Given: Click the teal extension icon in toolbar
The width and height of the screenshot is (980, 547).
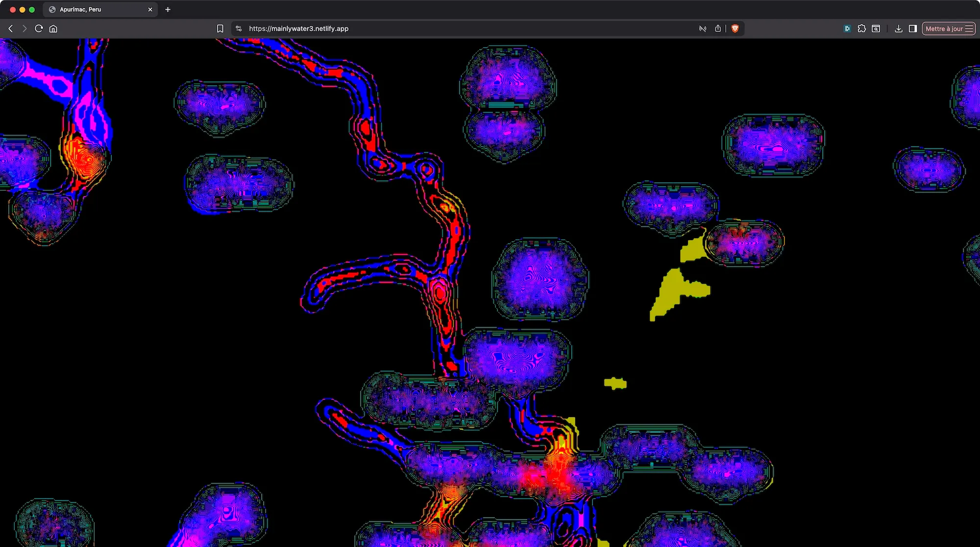Looking at the screenshot, I should [x=847, y=28].
